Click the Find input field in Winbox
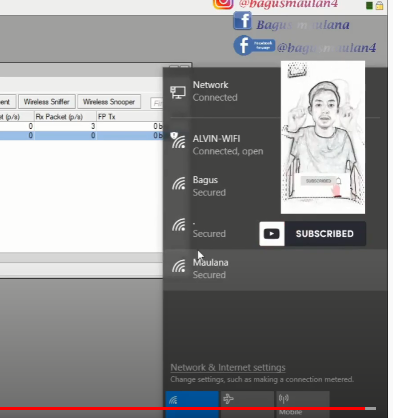 click(157, 103)
